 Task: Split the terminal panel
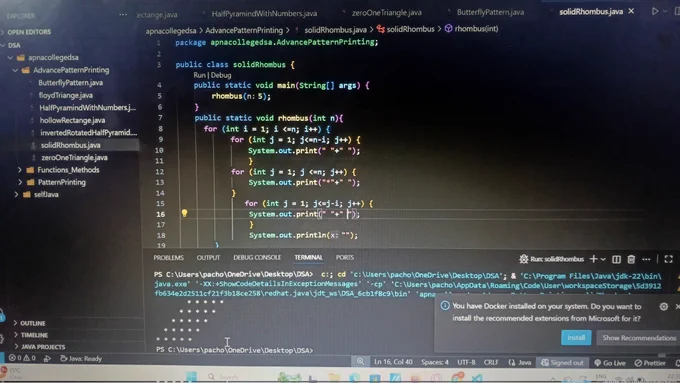pos(616,259)
